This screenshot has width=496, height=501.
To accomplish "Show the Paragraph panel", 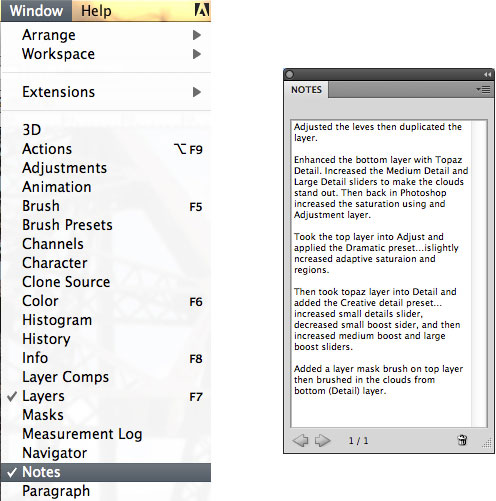I will pos(106,491).
